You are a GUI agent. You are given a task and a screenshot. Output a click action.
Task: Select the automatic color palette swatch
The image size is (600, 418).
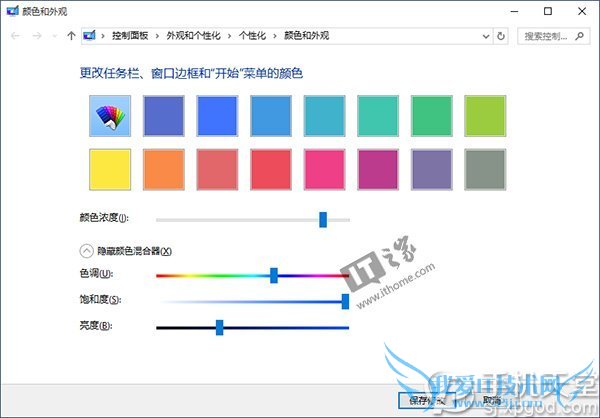tap(110, 116)
